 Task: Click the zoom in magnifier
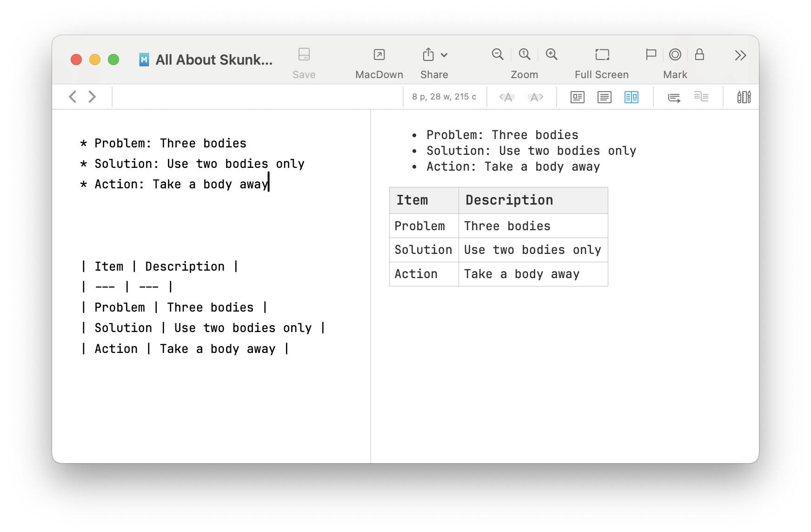coord(552,54)
